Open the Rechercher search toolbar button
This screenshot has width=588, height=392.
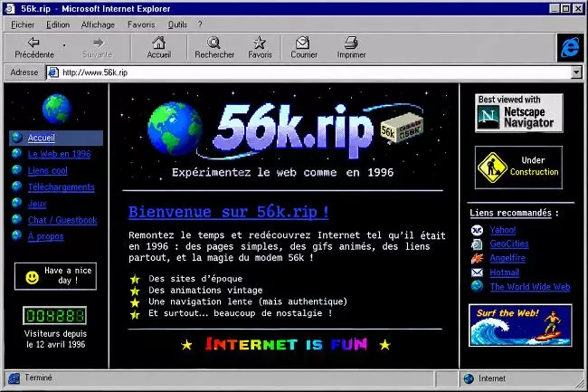pos(214,47)
